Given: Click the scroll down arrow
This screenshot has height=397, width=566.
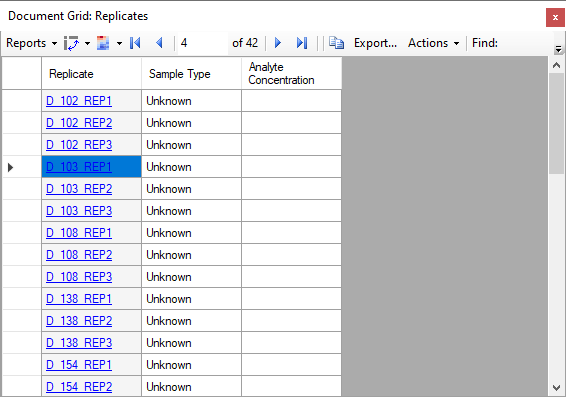Looking at the screenshot, I should [557, 388].
